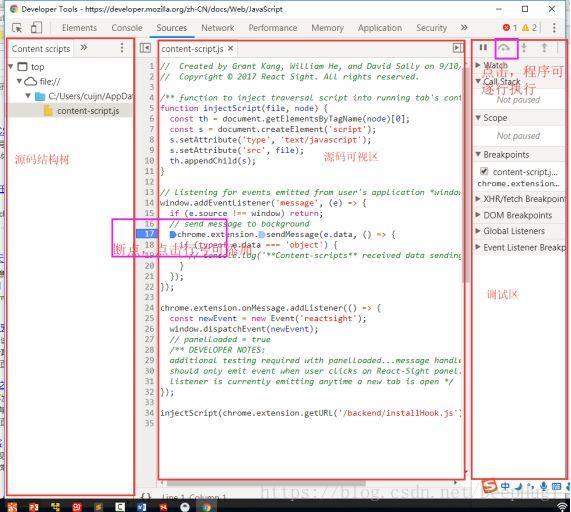Screen dimensions: 571x512
Task: Click line number 24 in the gutter
Action: (x=149, y=308)
